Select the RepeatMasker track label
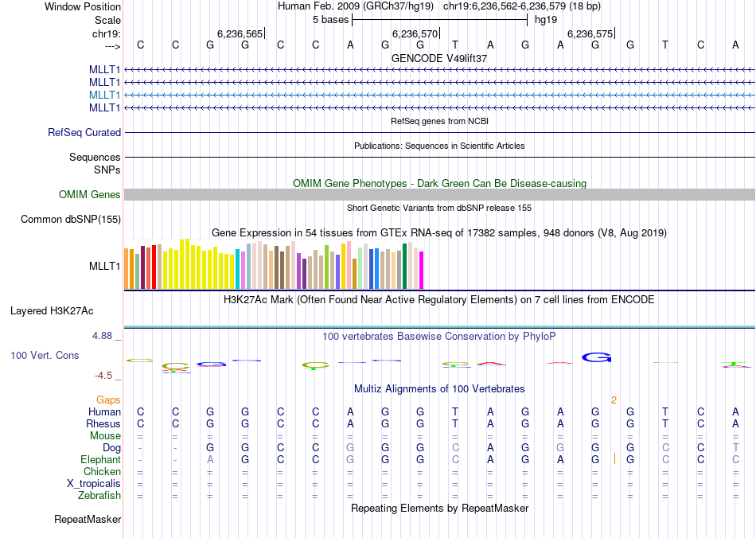 (x=88, y=519)
